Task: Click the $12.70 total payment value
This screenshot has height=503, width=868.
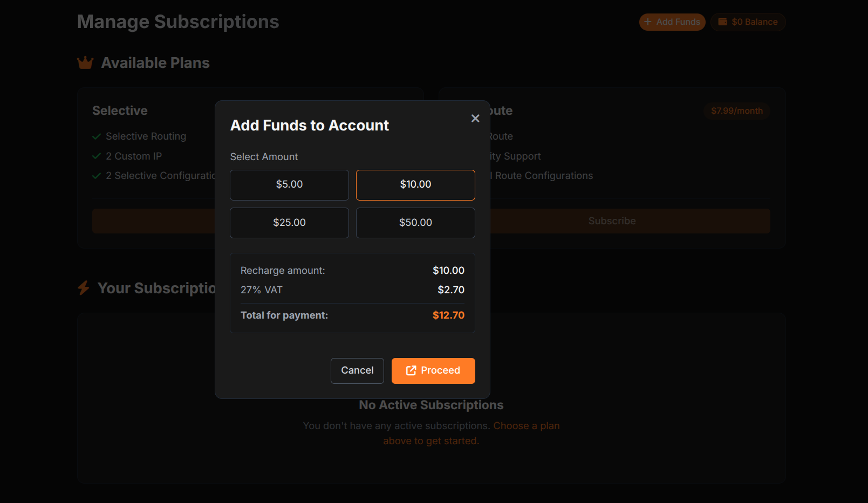Action: (x=448, y=315)
